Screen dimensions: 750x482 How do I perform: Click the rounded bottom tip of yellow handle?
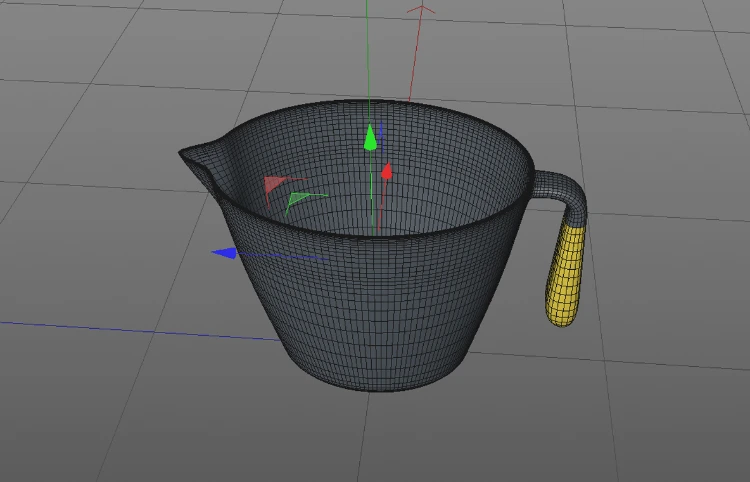click(561, 319)
